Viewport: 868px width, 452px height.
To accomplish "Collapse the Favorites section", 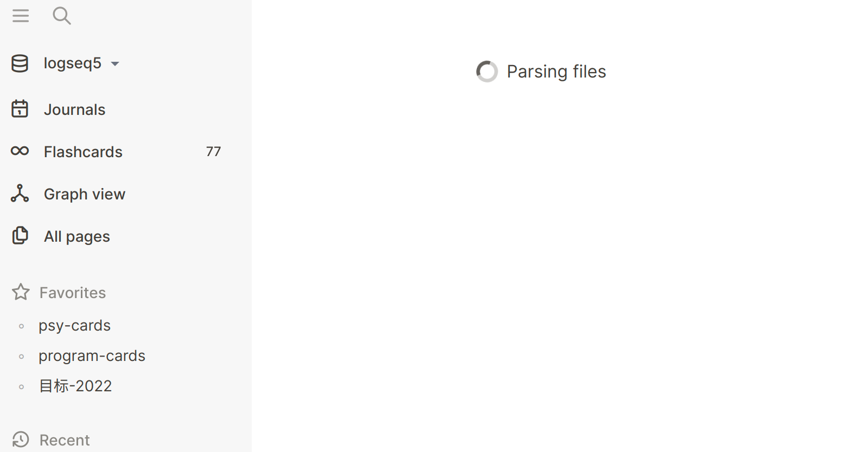I will pyautogui.click(x=72, y=292).
